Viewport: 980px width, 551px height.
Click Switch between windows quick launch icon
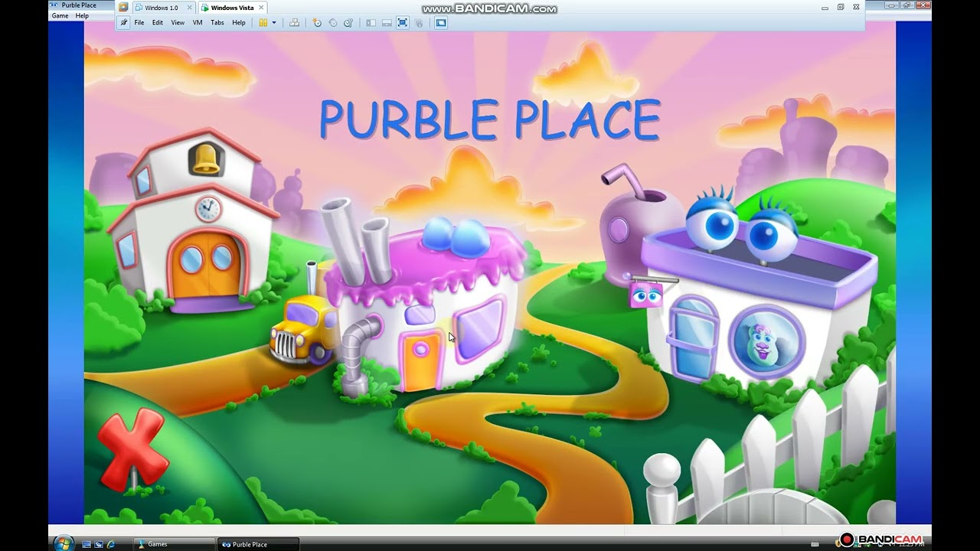99,544
